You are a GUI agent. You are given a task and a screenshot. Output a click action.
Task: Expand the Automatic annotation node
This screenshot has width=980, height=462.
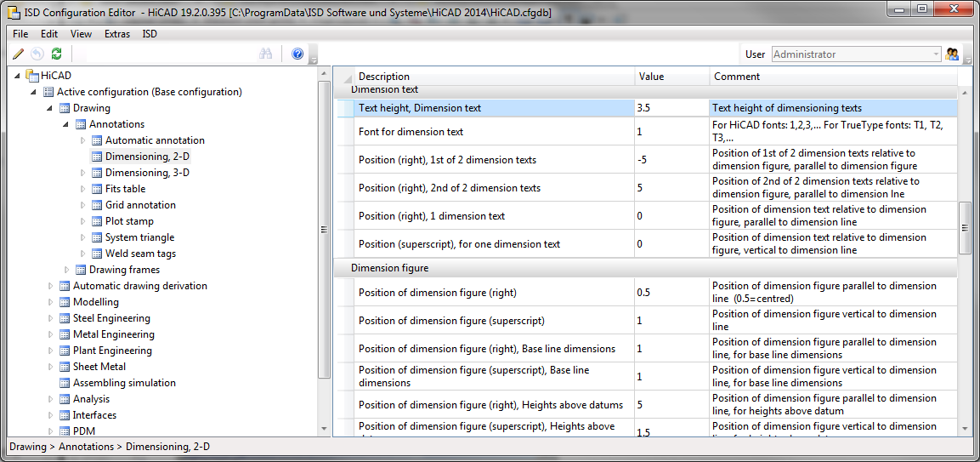[x=82, y=140]
